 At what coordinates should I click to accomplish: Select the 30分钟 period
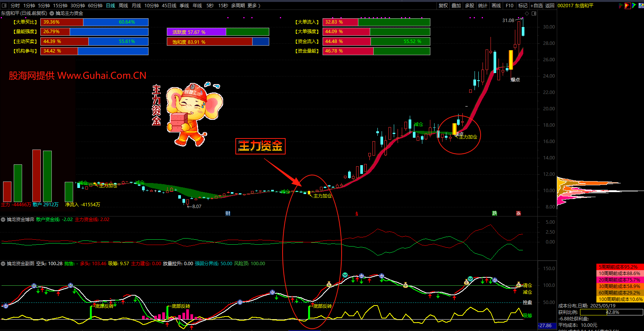tap(78, 5)
